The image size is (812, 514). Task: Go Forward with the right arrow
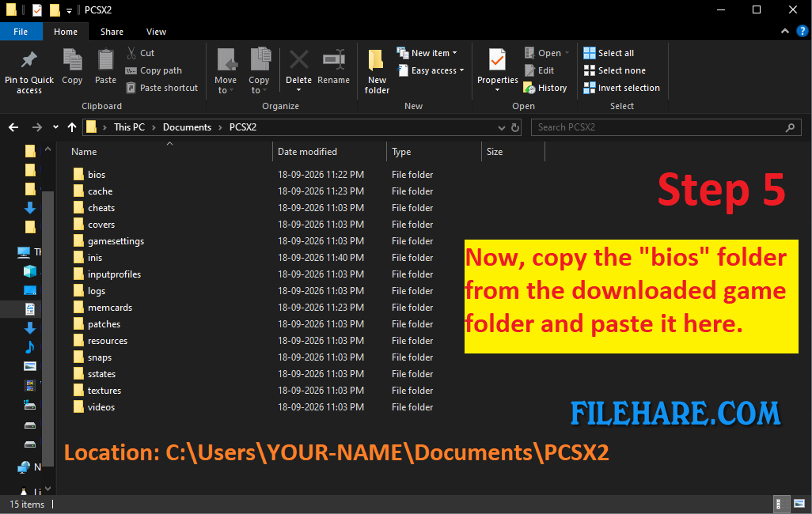[36, 127]
